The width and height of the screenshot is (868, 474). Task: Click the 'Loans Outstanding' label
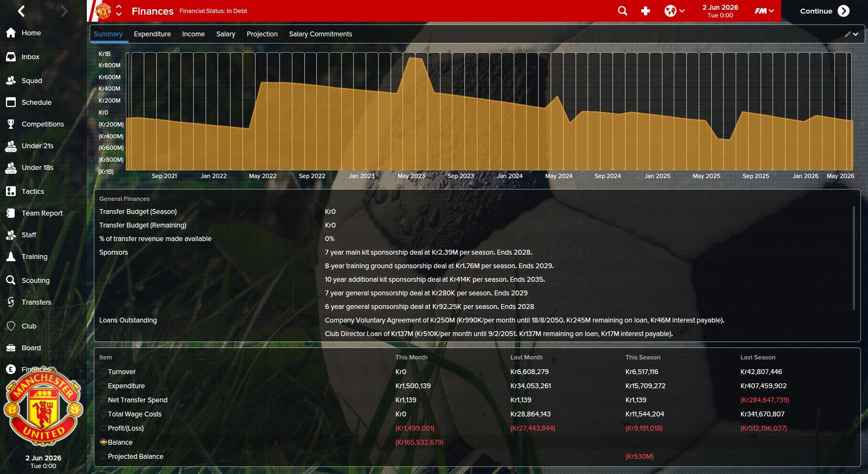coord(128,320)
